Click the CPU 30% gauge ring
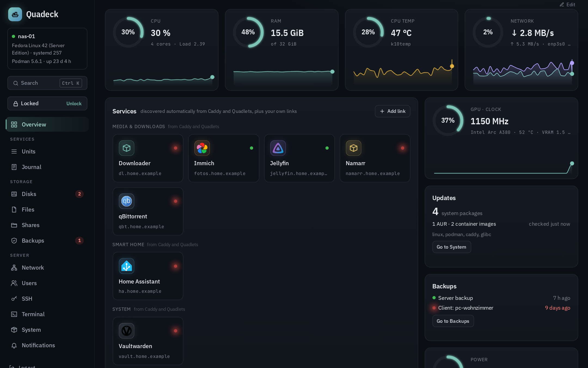 pos(128,32)
